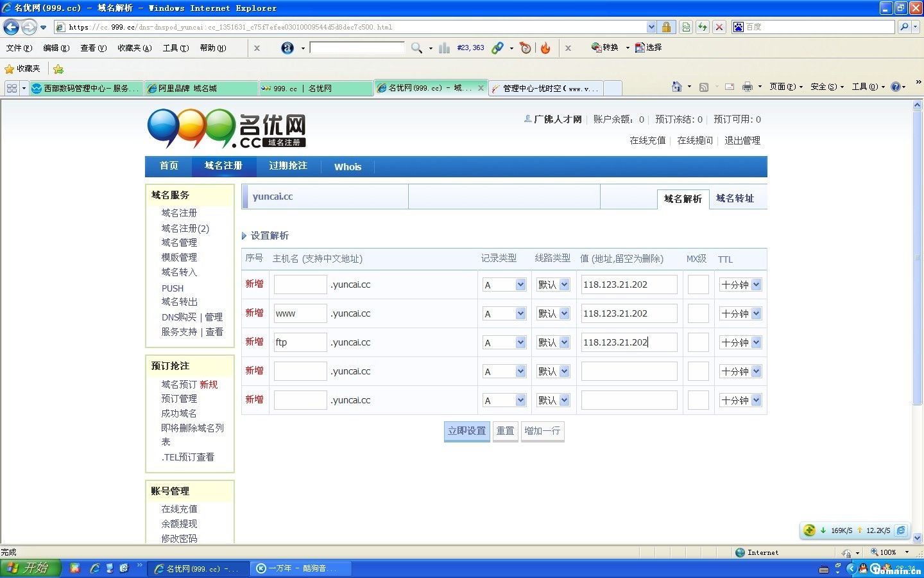Click the 重置 reset button
The width and height of the screenshot is (924, 578).
pos(505,431)
